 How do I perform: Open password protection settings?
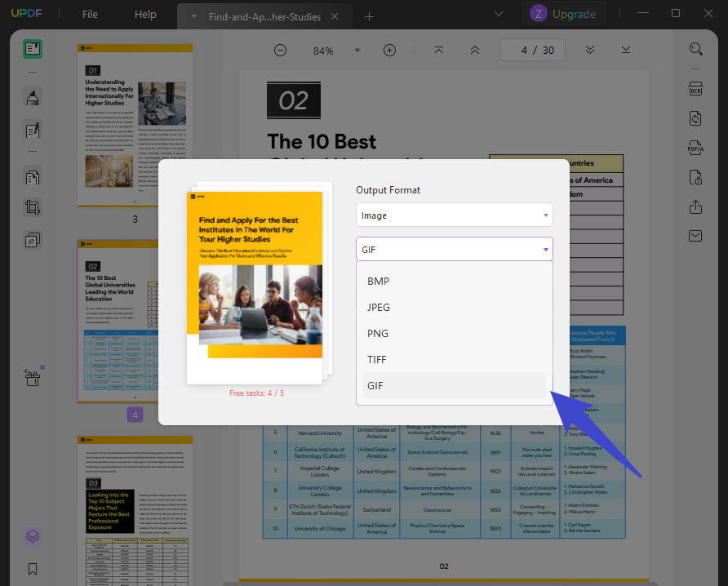click(695, 177)
